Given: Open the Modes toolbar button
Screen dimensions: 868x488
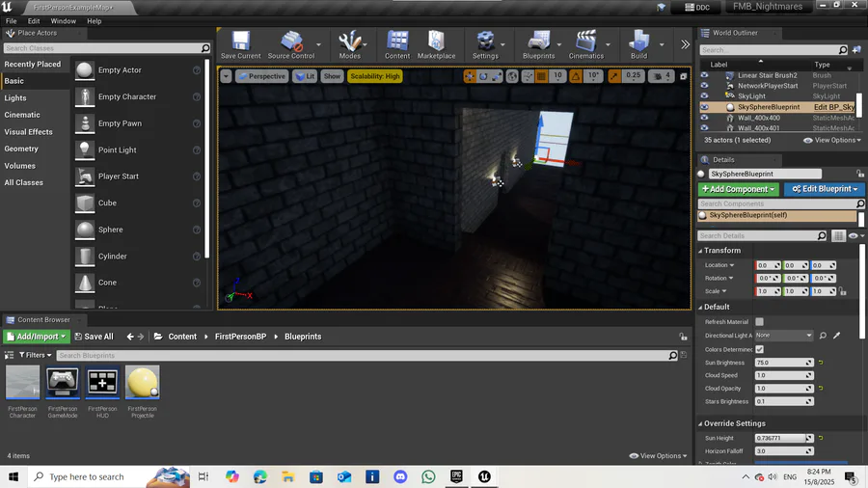Looking at the screenshot, I should click(x=349, y=44).
